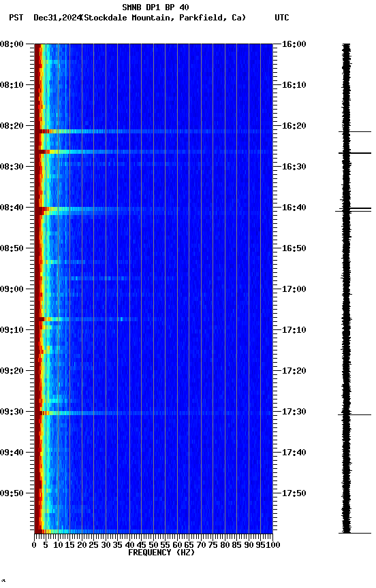This screenshot has height=588, width=376.
Task: Click the 08:50 PST time label
Action: 12,248
